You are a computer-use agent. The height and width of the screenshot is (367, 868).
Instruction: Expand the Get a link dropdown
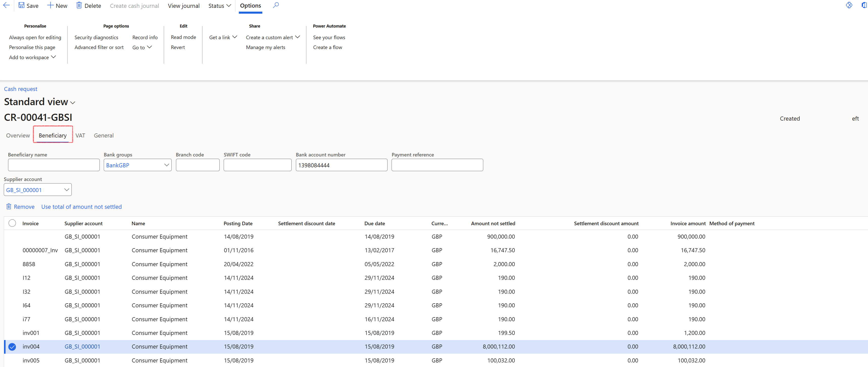click(x=223, y=37)
